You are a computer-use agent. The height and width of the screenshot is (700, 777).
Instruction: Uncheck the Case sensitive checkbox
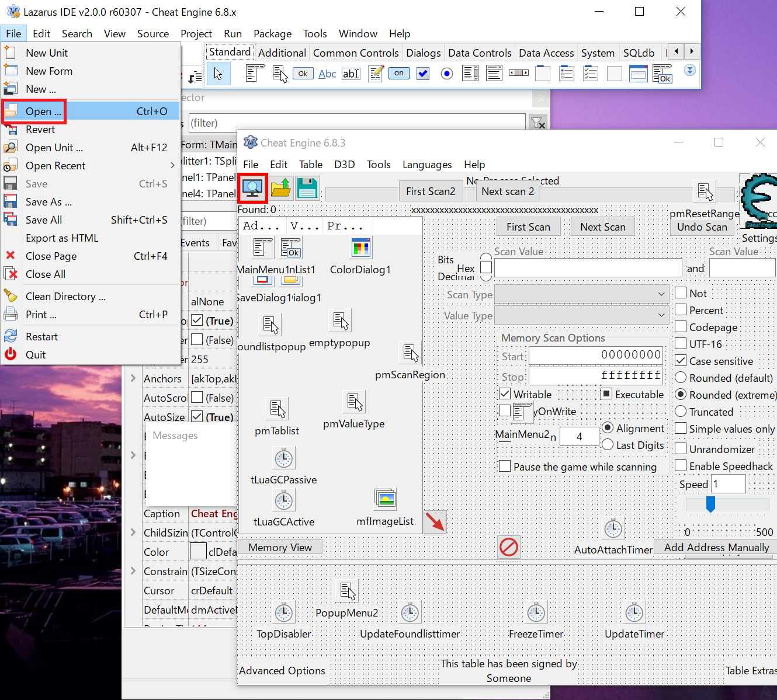681,361
